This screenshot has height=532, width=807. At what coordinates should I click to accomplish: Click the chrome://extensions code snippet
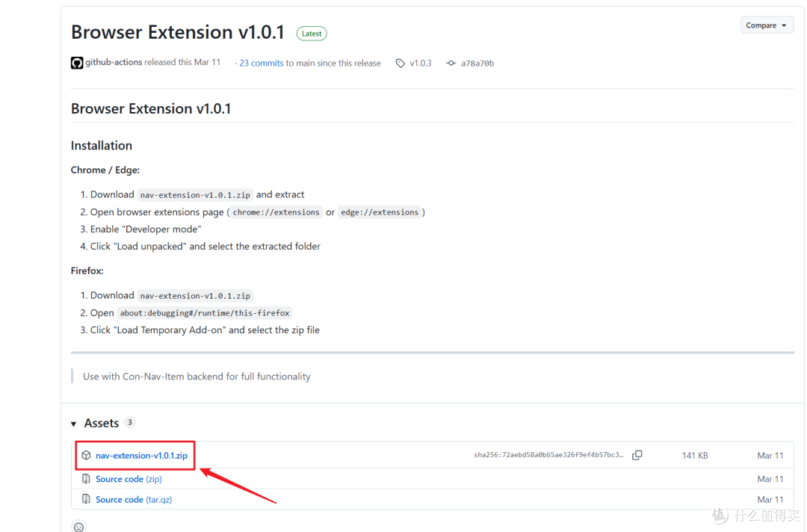pyautogui.click(x=276, y=212)
